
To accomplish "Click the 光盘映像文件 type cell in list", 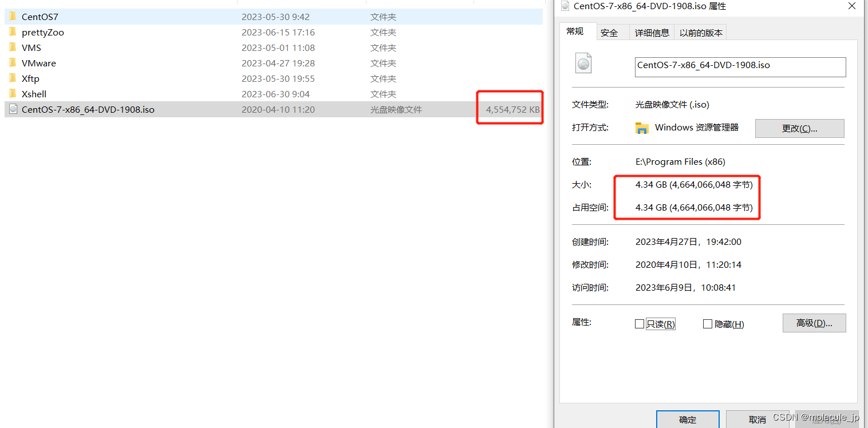I will pos(396,109).
